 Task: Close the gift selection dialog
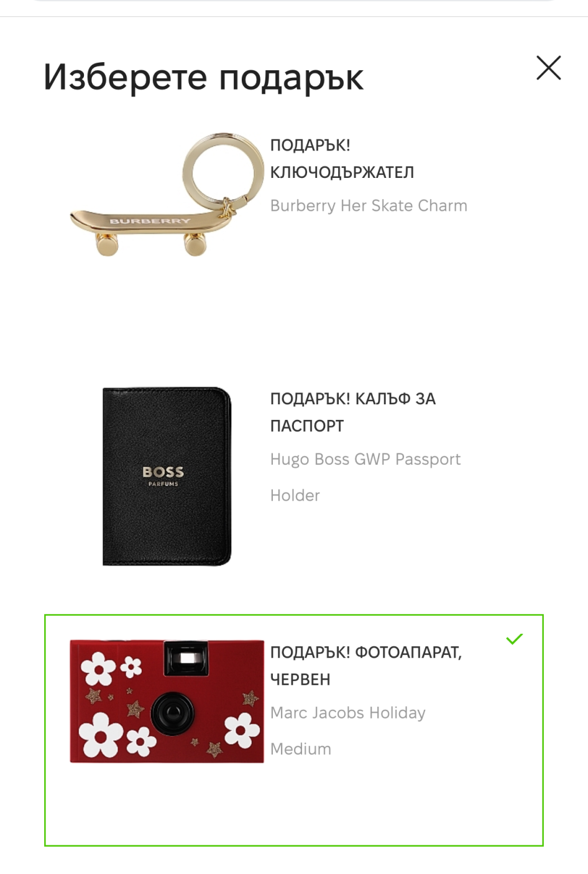pos(549,68)
